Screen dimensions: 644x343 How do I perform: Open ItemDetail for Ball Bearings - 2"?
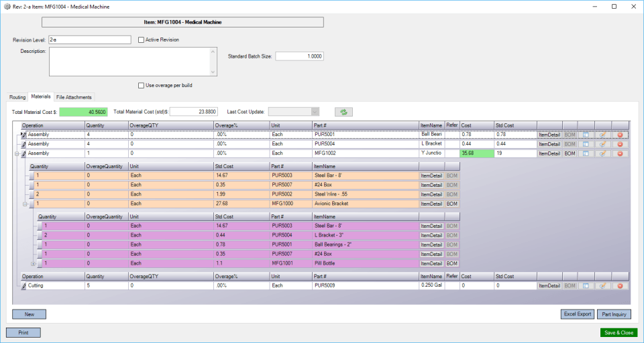click(431, 245)
